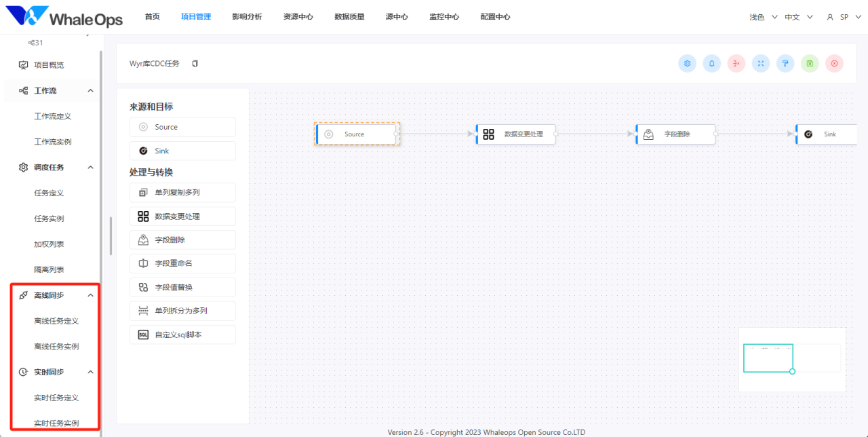Open the 项目管理 top menu
This screenshot has width=868, height=437.
tap(196, 17)
